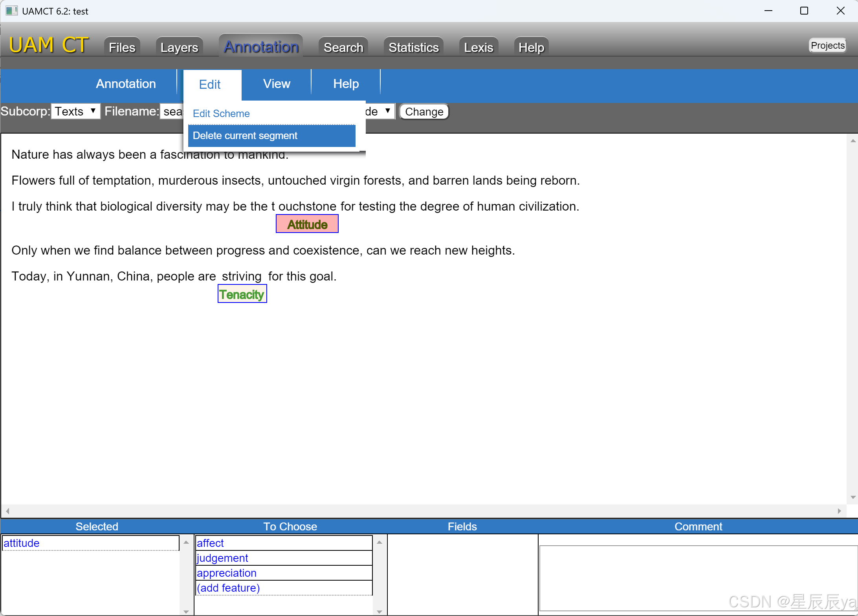Select the Tenacity annotation tag
The width and height of the screenshot is (858, 616).
pyautogui.click(x=242, y=294)
